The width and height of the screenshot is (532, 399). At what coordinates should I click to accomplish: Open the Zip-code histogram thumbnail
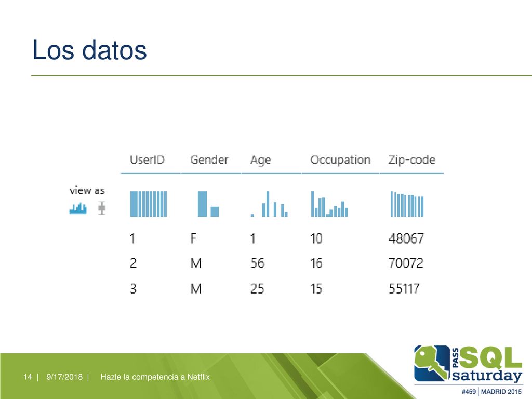click(x=407, y=204)
